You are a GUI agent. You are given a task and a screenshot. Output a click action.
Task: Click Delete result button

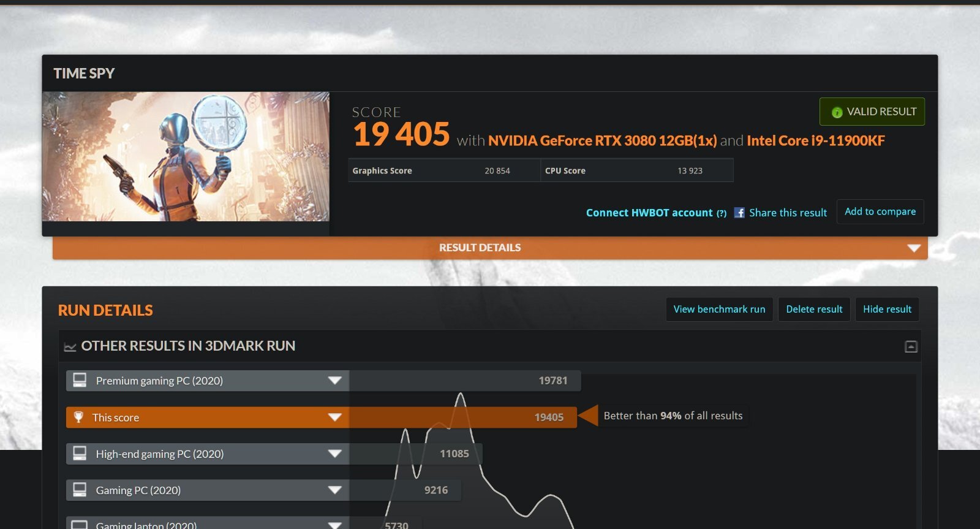(814, 309)
